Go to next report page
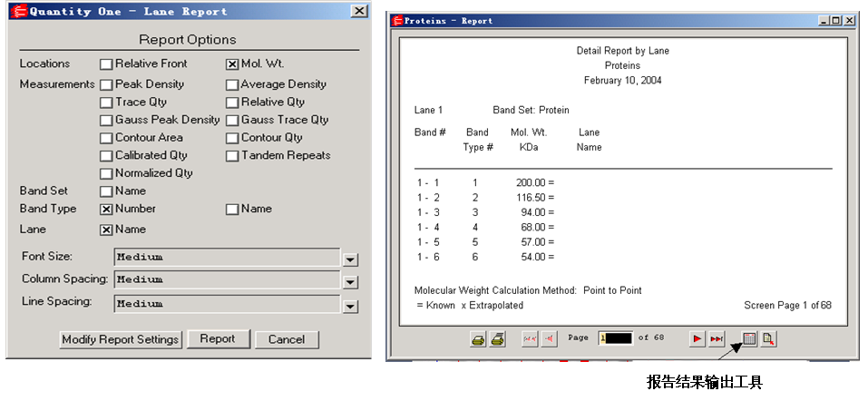Image resolution: width=868 pixels, height=401 pixels. (x=697, y=339)
